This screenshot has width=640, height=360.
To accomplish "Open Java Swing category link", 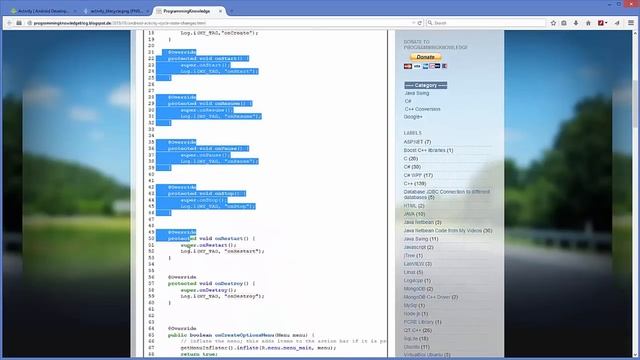I will [x=417, y=93].
